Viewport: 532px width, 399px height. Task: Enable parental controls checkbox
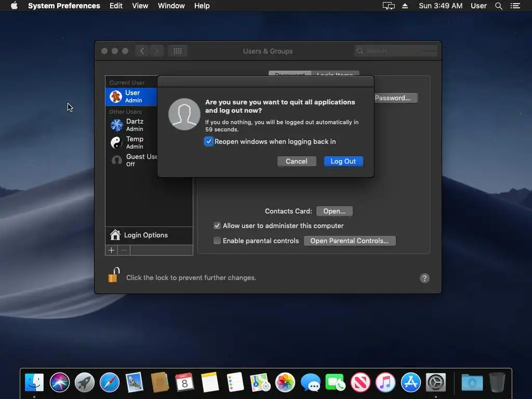click(217, 241)
